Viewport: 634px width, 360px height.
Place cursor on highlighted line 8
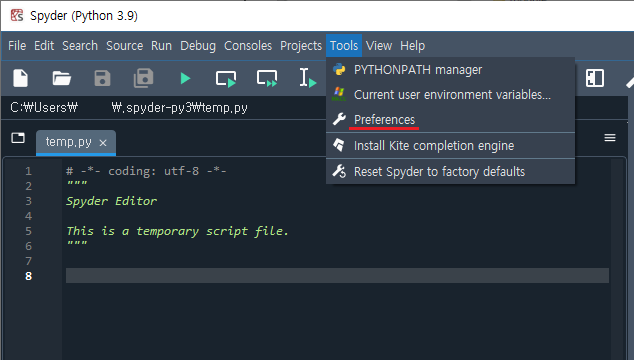337,275
